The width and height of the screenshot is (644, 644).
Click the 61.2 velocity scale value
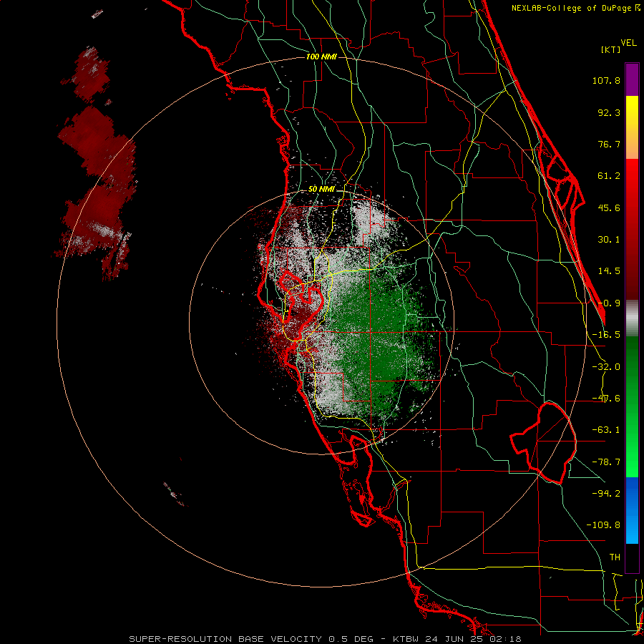[x=609, y=176]
